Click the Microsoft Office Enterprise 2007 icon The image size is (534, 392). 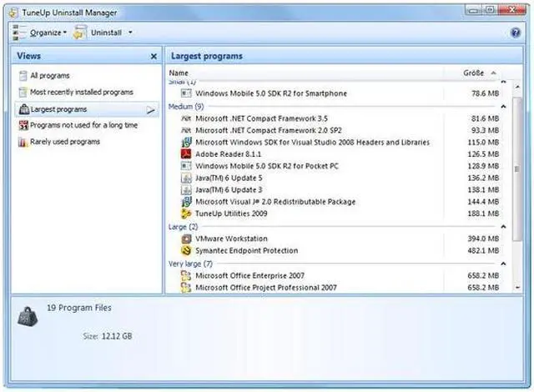[186, 275]
